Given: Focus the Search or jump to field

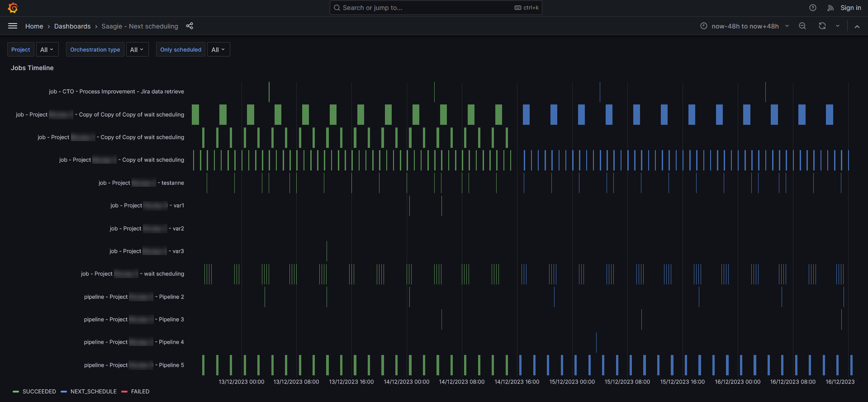Looking at the screenshot, I should (x=436, y=8).
